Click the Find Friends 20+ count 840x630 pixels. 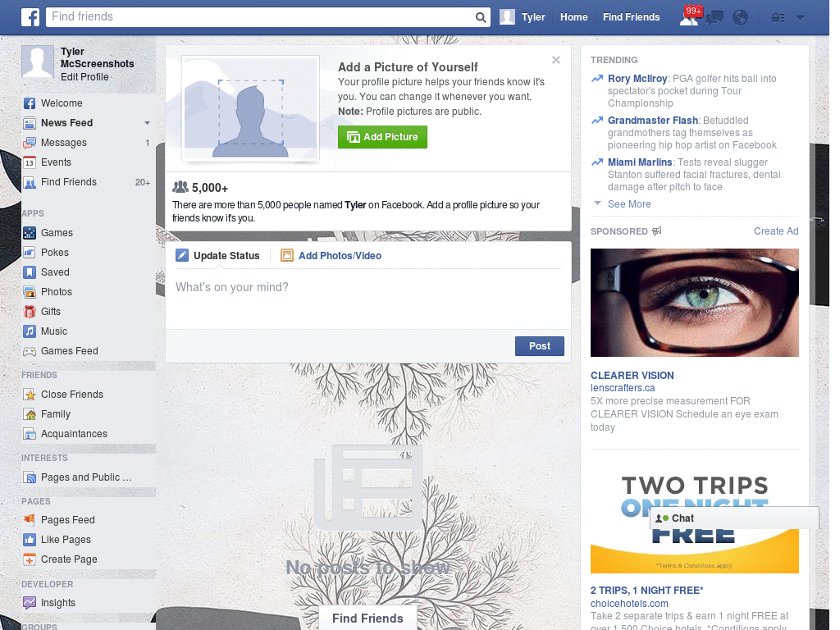(143, 182)
